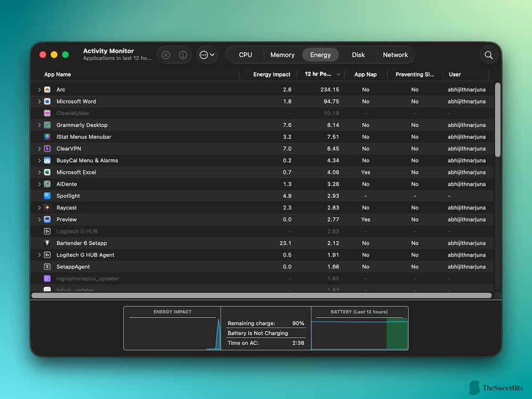Open the ellipsis actions dropdown menu
The image size is (532, 399).
pos(206,55)
